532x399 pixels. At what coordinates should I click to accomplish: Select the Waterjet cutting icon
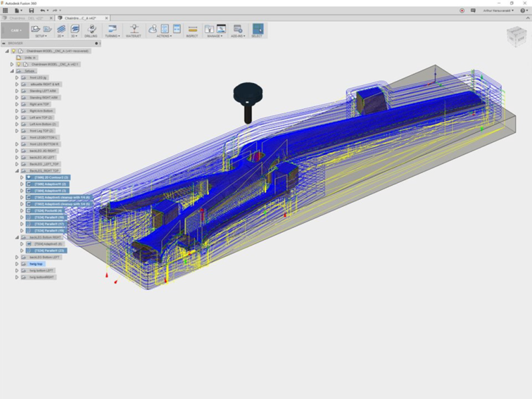pyautogui.click(x=134, y=29)
